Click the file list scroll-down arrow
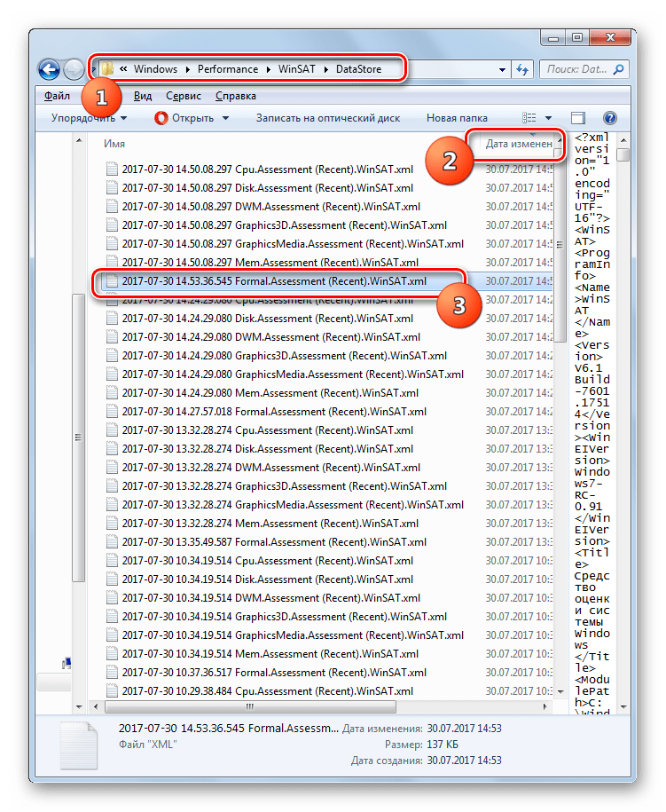 (560, 691)
